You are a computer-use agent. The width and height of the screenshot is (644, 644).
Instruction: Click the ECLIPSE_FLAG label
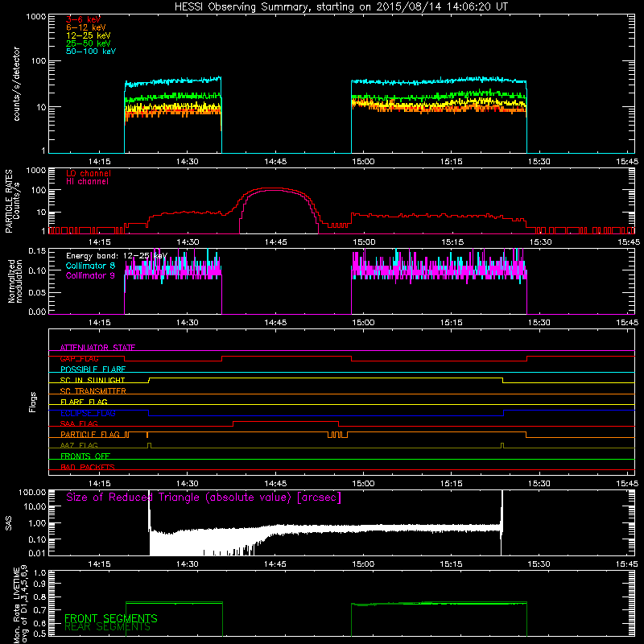pos(88,413)
